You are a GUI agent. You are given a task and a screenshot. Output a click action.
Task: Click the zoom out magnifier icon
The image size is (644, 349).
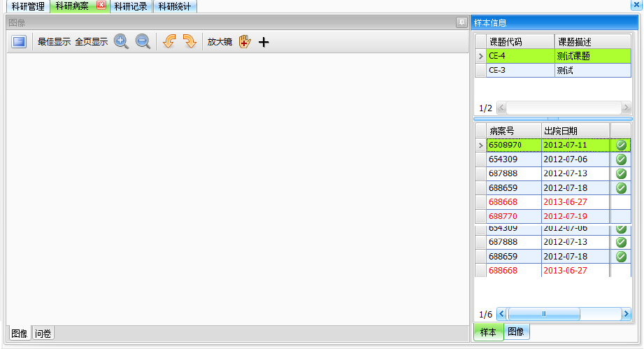[143, 42]
